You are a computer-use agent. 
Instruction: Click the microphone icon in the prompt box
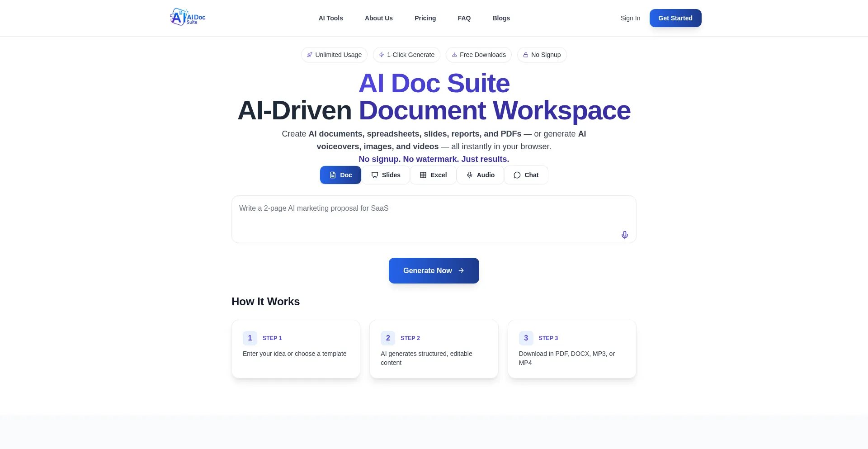pyautogui.click(x=624, y=235)
